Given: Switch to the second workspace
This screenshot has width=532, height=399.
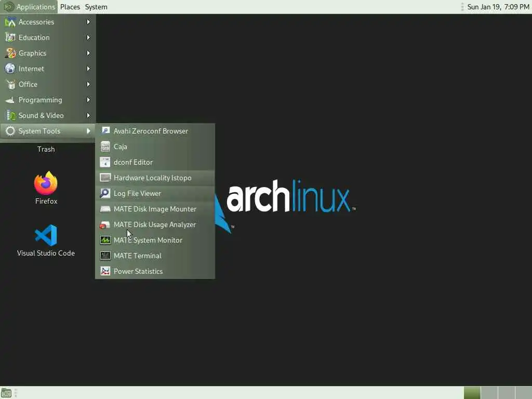Looking at the screenshot, I should coord(489,393).
